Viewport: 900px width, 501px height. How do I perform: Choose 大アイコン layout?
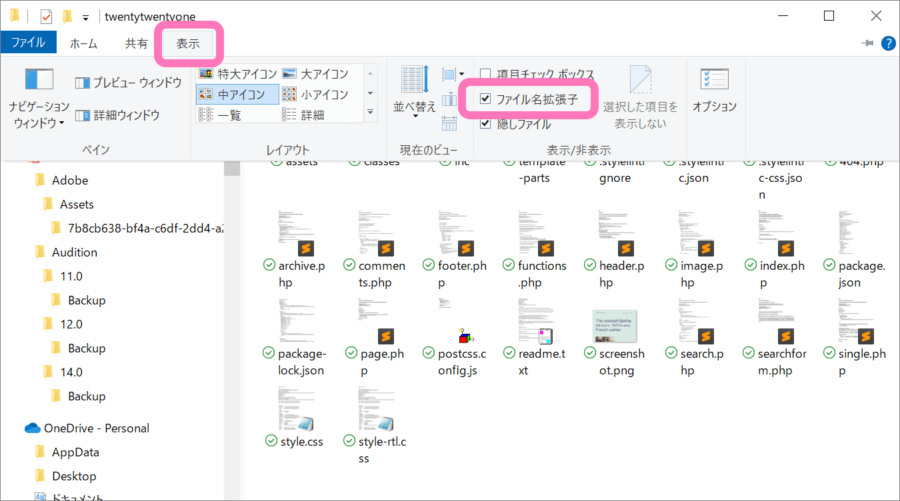click(x=316, y=74)
